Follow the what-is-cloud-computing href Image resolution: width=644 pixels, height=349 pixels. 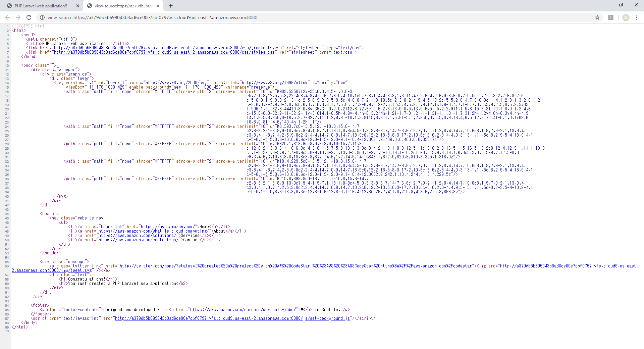[154, 231]
